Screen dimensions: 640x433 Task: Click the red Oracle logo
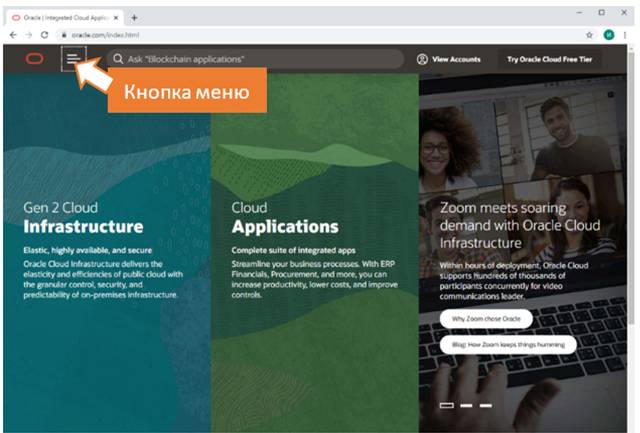pos(35,59)
